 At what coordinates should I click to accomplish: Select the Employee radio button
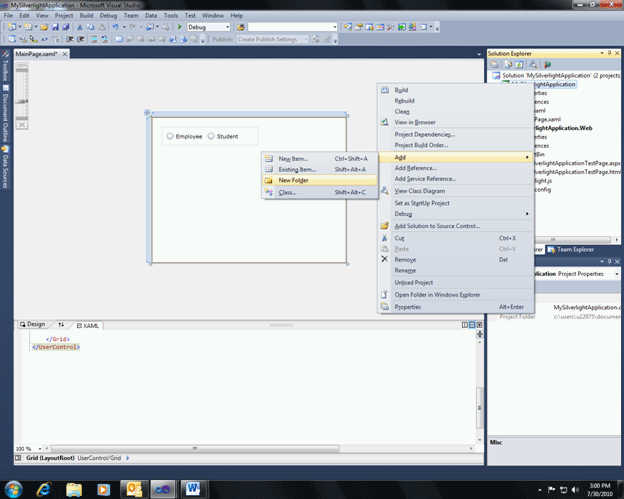tap(171, 136)
